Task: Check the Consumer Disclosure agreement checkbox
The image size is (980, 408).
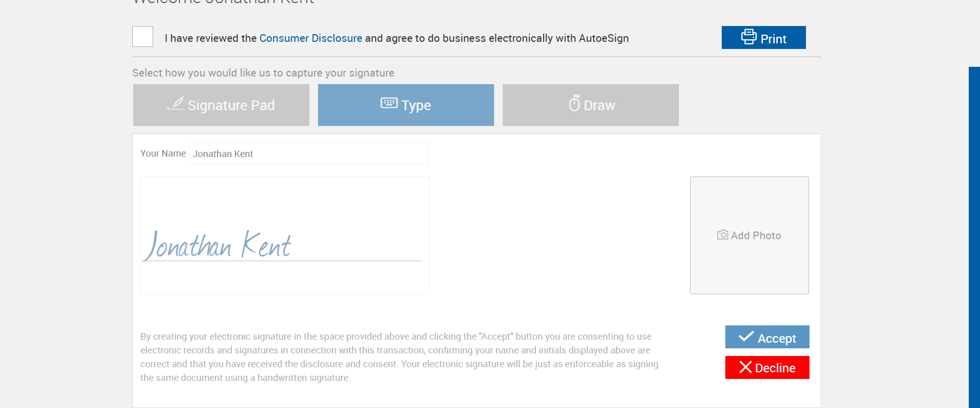Action: (x=142, y=37)
